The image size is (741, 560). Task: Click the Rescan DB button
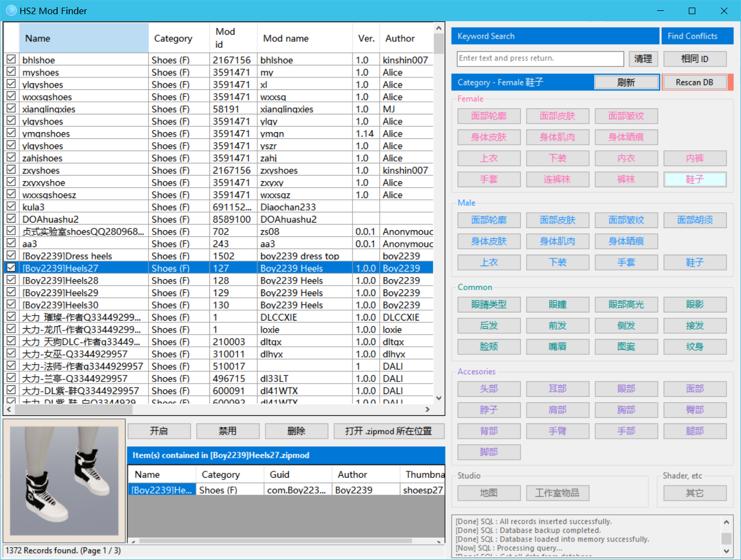[694, 82]
